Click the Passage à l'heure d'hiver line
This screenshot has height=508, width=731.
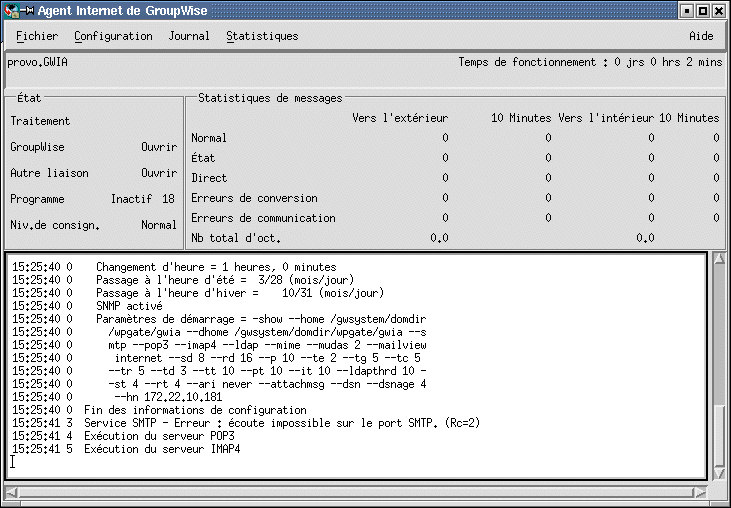198,293
